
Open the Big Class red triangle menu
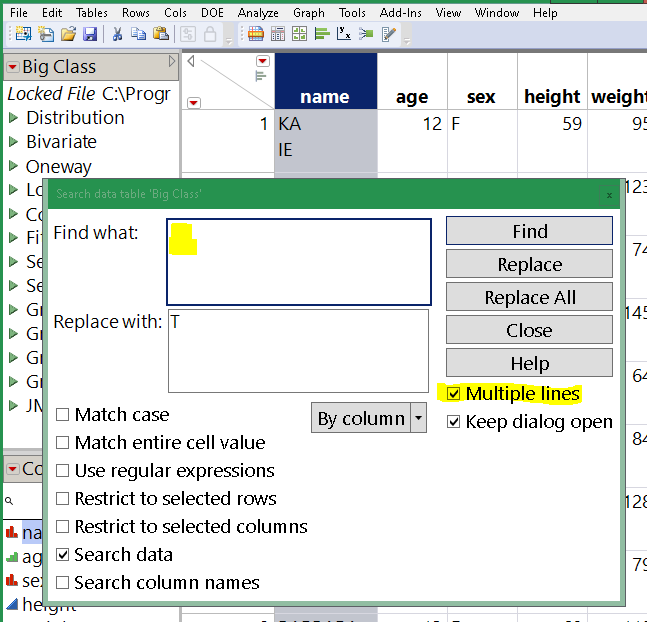[x=12, y=67]
